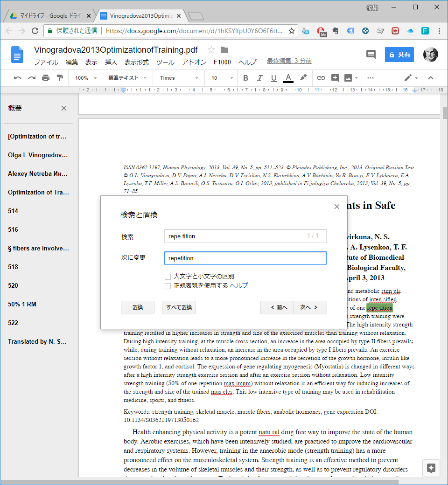Open the 標準テキスト style dropdown
The image size is (448, 485).
click(127, 78)
